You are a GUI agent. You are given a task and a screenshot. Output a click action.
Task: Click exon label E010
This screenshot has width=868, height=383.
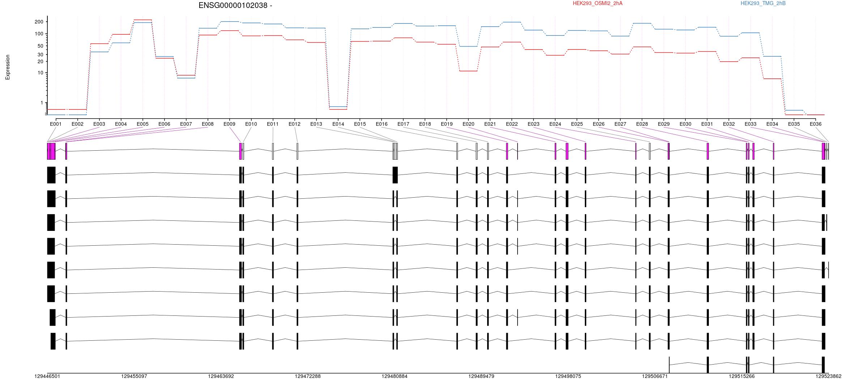(251, 124)
